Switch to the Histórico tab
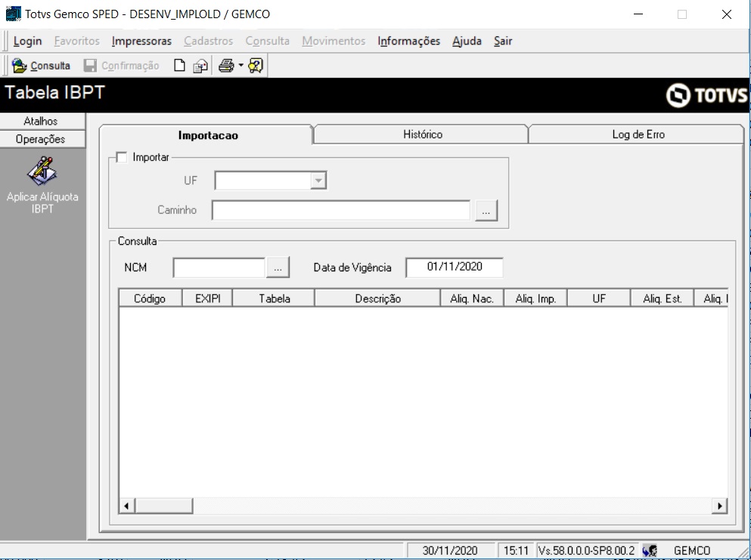The width and height of the screenshot is (751, 560). point(422,135)
